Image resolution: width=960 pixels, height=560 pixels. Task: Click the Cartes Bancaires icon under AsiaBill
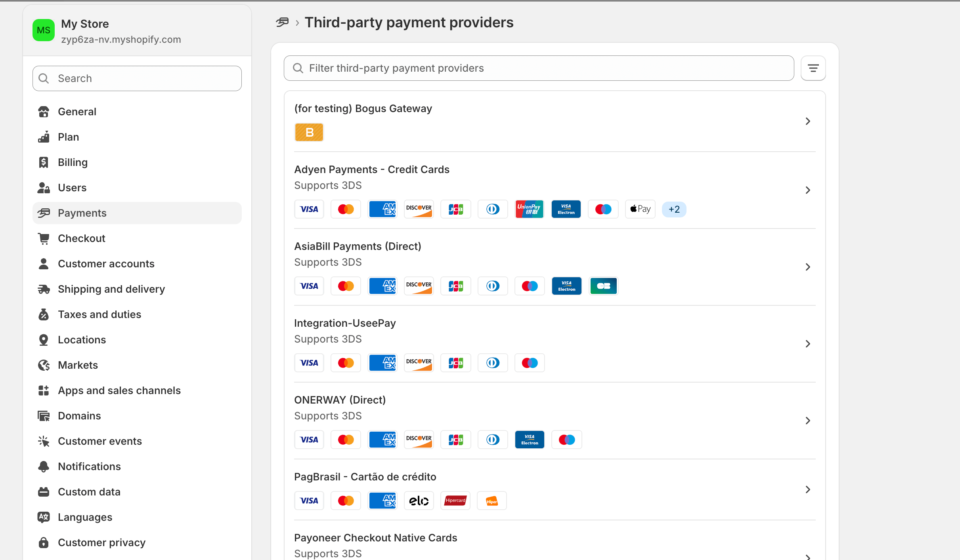603,286
